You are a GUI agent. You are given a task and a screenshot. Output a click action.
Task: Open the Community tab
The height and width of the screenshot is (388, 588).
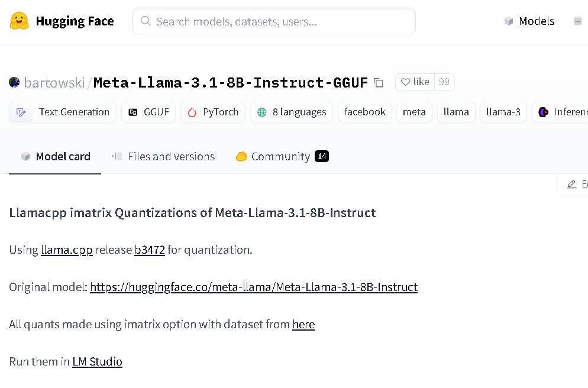tap(282, 157)
